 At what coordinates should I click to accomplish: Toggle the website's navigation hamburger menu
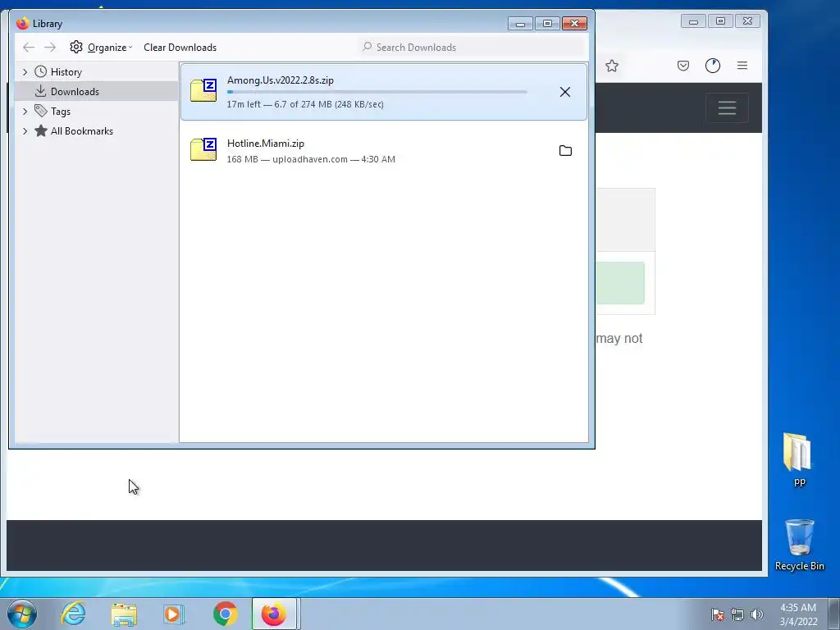(727, 108)
